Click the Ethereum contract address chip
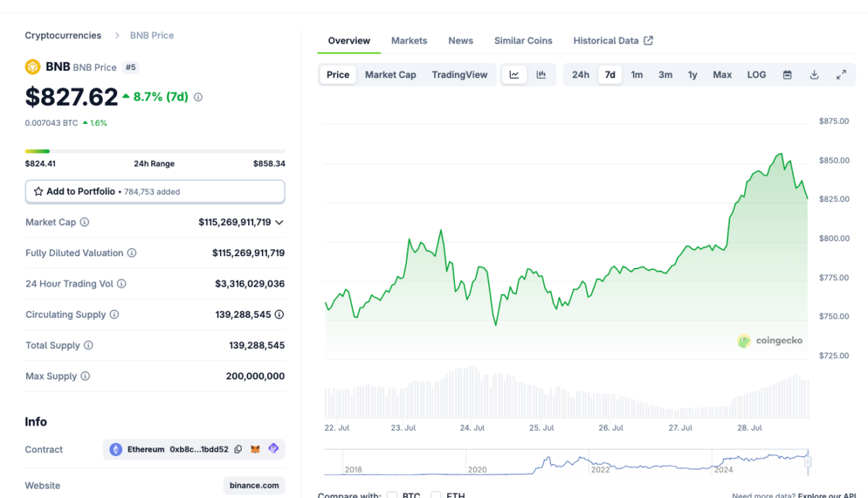 (194, 450)
